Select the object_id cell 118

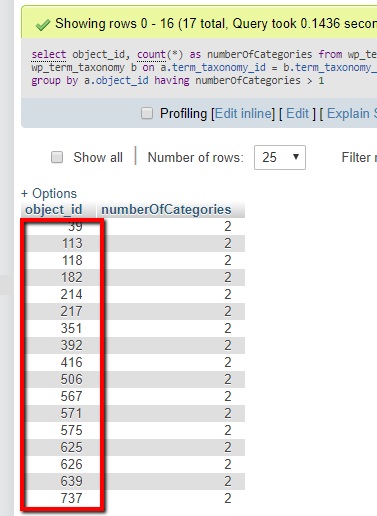(72, 260)
